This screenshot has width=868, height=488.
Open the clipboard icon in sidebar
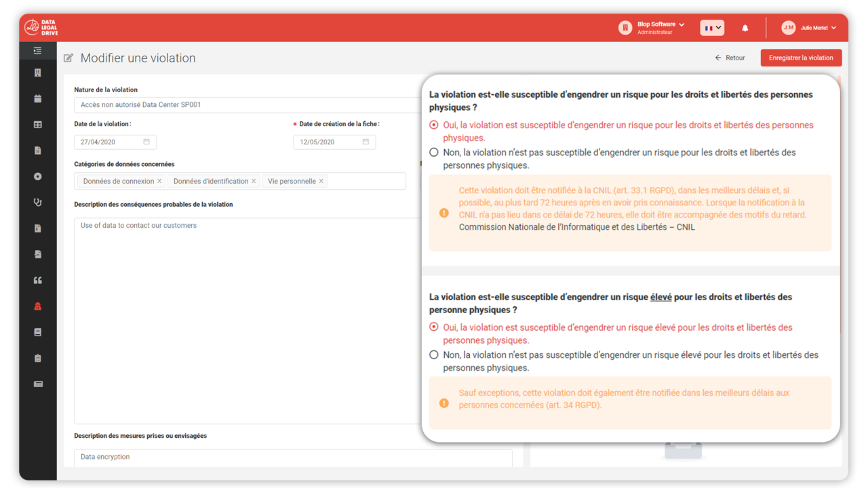point(37,358)
